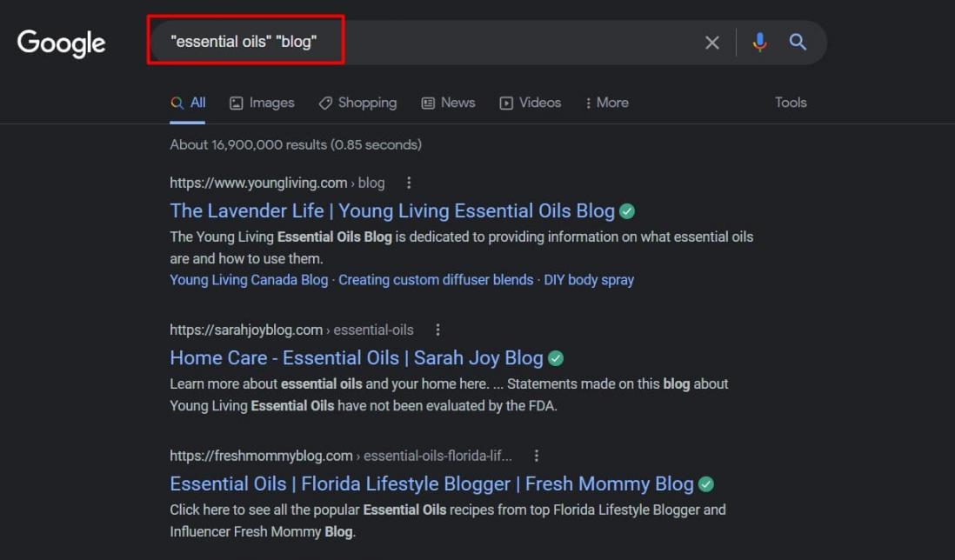
Task: Click the About 16,900,000 results text
Action: [x=296, y=145]
